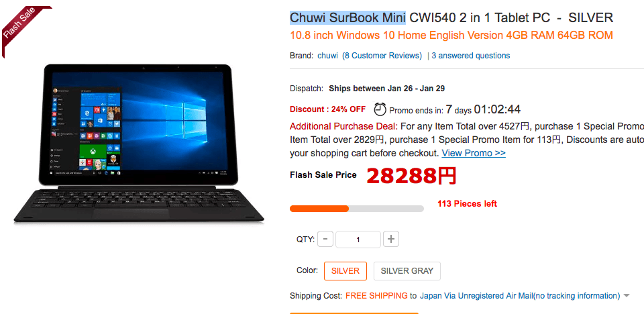Click the Chuwi SurBook tablet product image
This screenshot has height=314, width=644.
(138, 143)
